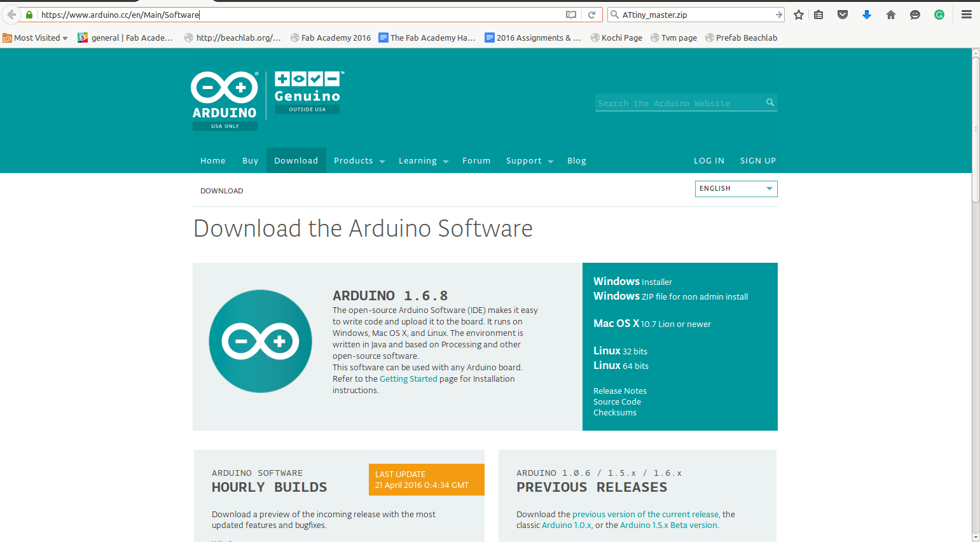
Task: Select the Download navigation tab
Action: tap(296, 160)
